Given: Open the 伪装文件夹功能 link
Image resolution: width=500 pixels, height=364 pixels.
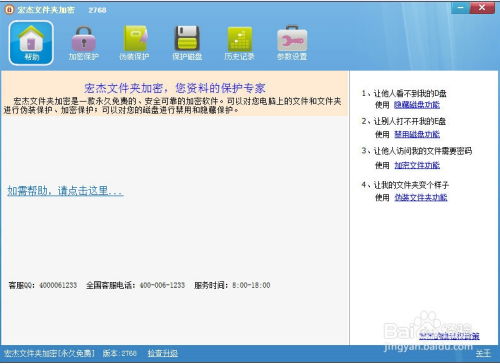Looking at the screenshot, I should coord(421,197).
